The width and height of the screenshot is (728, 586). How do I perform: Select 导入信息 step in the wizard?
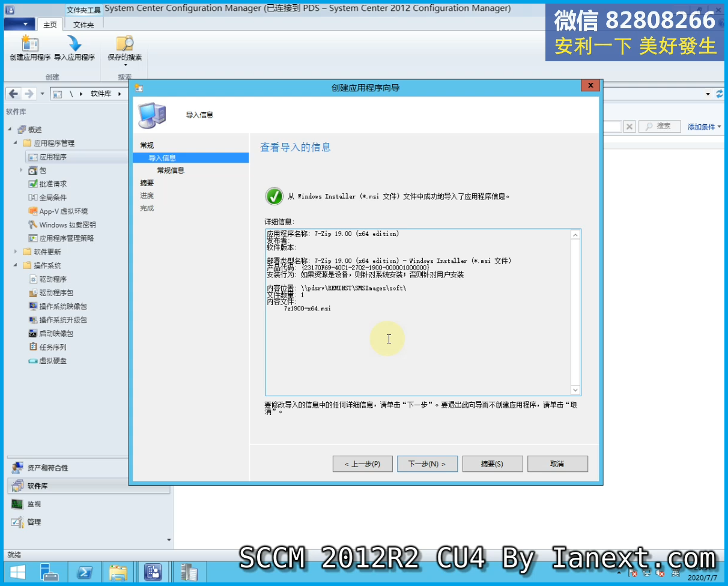pyautogui.click(x=190, y=158)
